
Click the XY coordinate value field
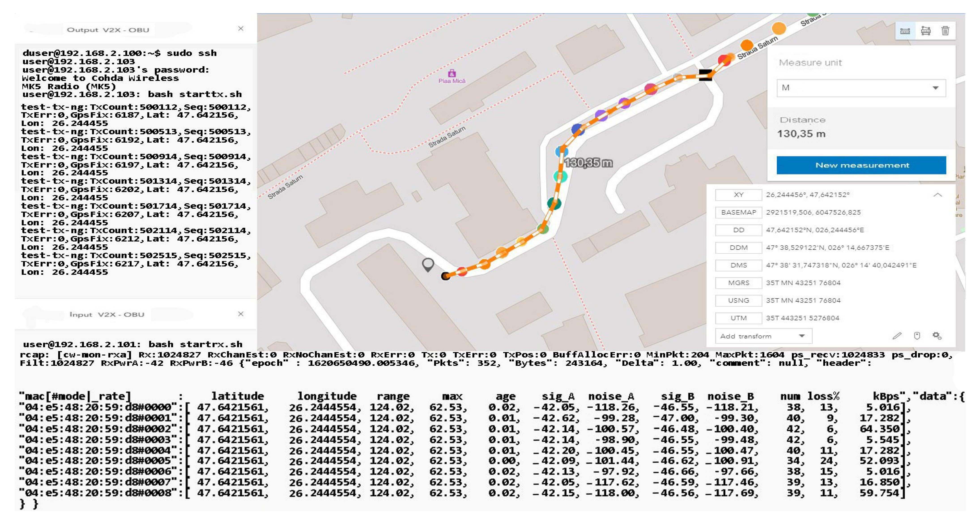pos(807,195)
